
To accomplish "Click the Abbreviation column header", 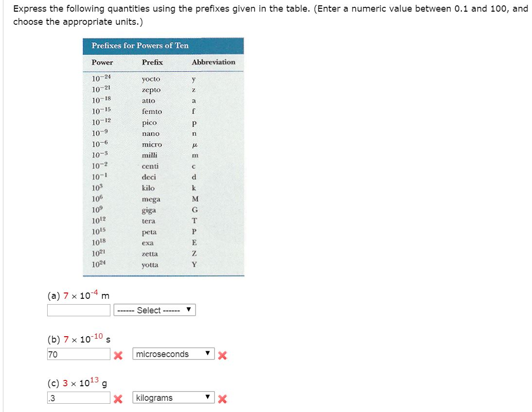I will tap(213, 62).
